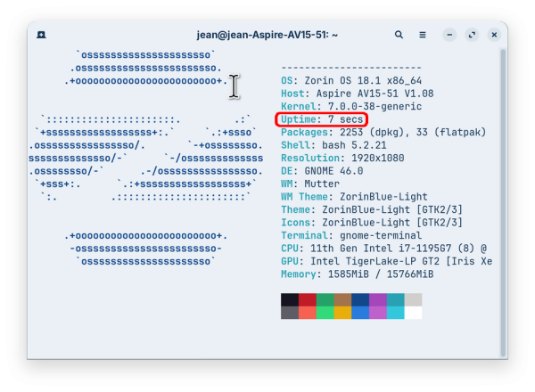Open the terminal hamburger menu
The width and height of the screenshot is (535, 392).
(x=423, y=35)
